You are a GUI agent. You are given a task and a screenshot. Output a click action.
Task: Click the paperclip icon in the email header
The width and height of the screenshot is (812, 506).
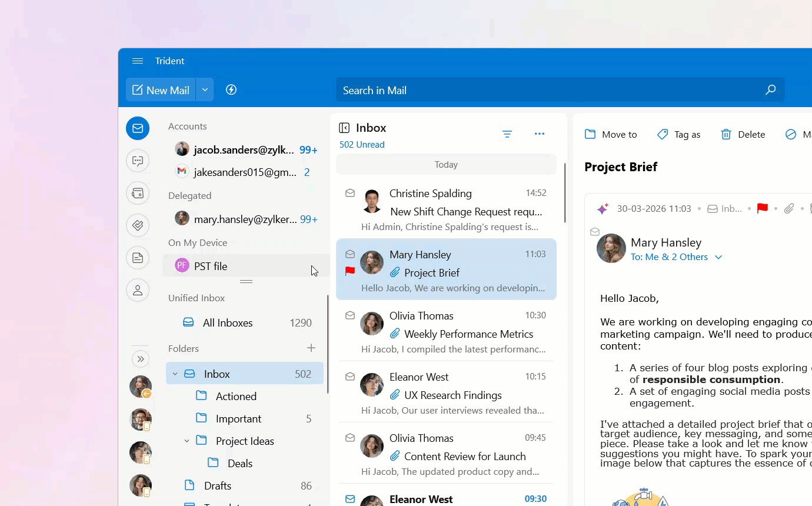point(789,208)
